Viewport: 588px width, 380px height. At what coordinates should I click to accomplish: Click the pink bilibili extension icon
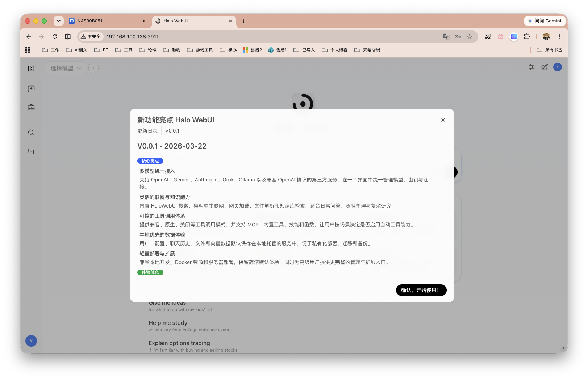pos(501,37)
